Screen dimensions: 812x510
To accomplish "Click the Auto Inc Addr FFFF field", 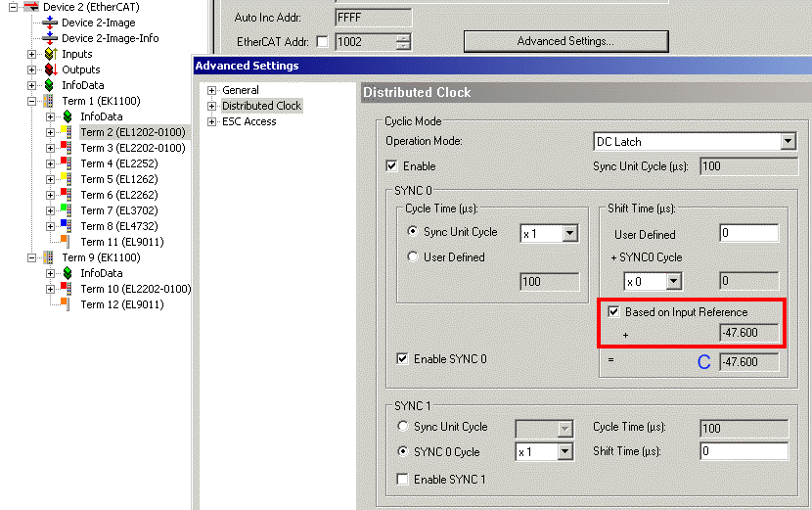I will 374,17.
